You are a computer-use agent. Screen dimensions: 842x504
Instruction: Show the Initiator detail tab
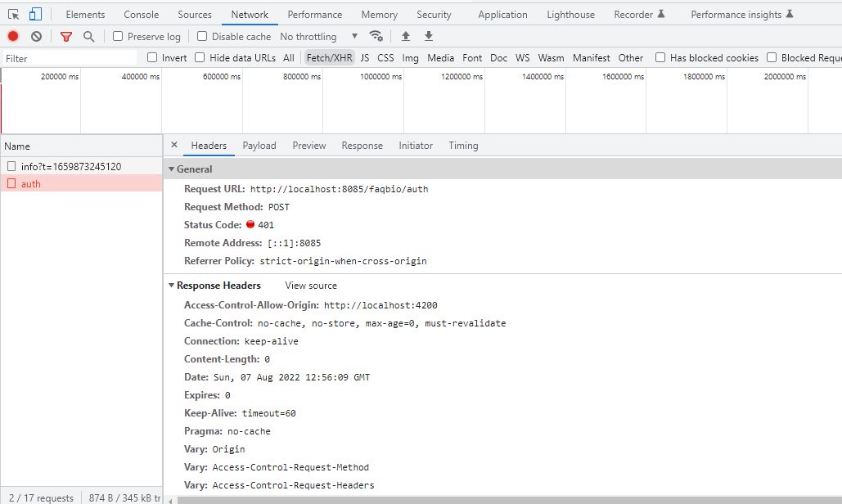coord(416,146)
